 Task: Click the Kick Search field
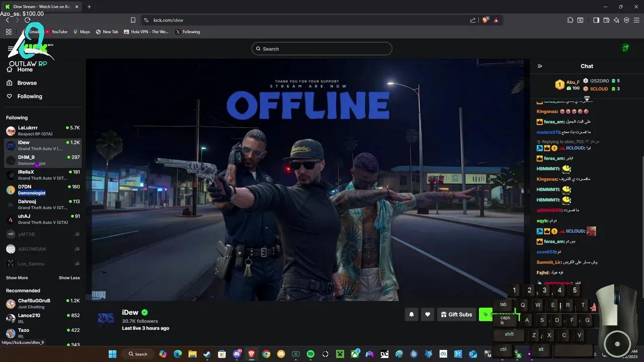point(322,49)
